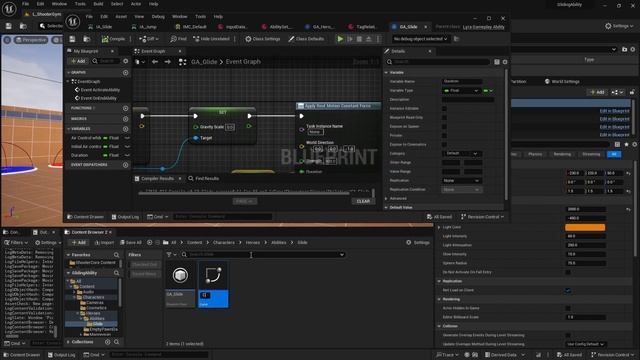Click Add button in Content Browser
640x360 pixels.
point(79,242)
